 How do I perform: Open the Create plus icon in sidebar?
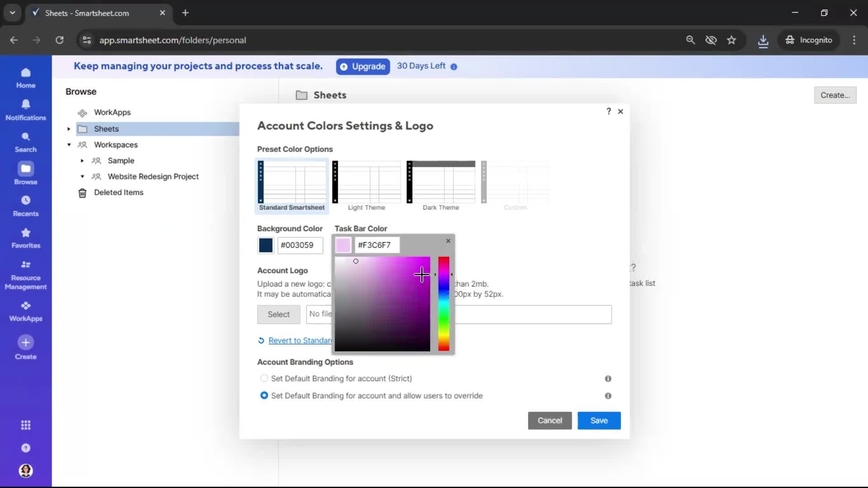coord(26,343)
